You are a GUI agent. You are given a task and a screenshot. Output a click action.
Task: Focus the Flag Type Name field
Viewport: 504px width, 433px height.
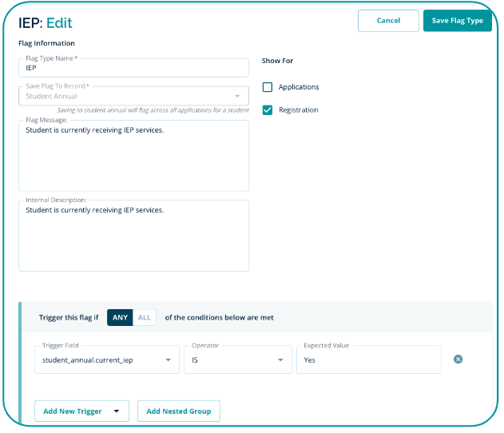(133, 69)
